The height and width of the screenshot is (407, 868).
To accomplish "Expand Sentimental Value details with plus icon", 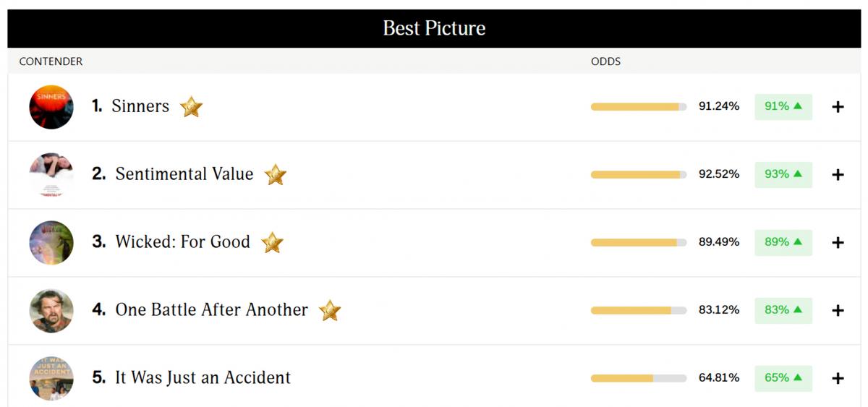I will (x=838, y=175).
